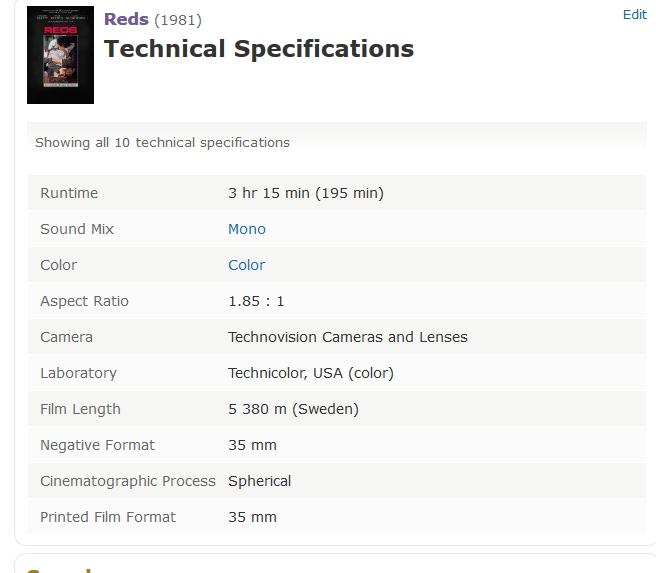The image size is (656, 573).
Task: Open the Mono sound mix link
Action: pyautogui.click(x=247, y=229)
